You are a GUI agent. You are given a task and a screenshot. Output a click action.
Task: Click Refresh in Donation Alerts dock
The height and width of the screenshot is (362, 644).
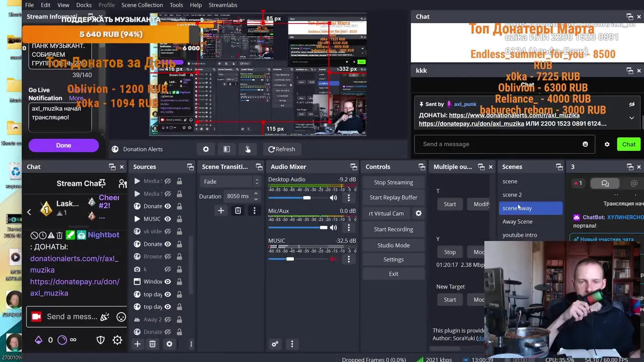coord(282,149)
